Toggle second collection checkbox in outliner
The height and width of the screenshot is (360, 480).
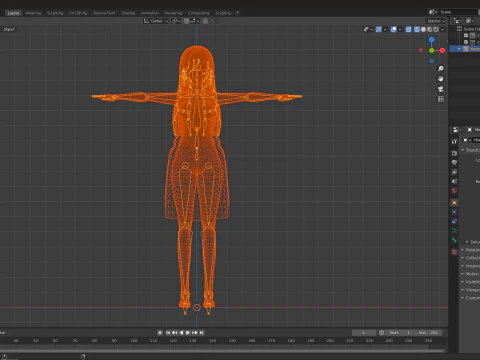(x=466, y=42)
